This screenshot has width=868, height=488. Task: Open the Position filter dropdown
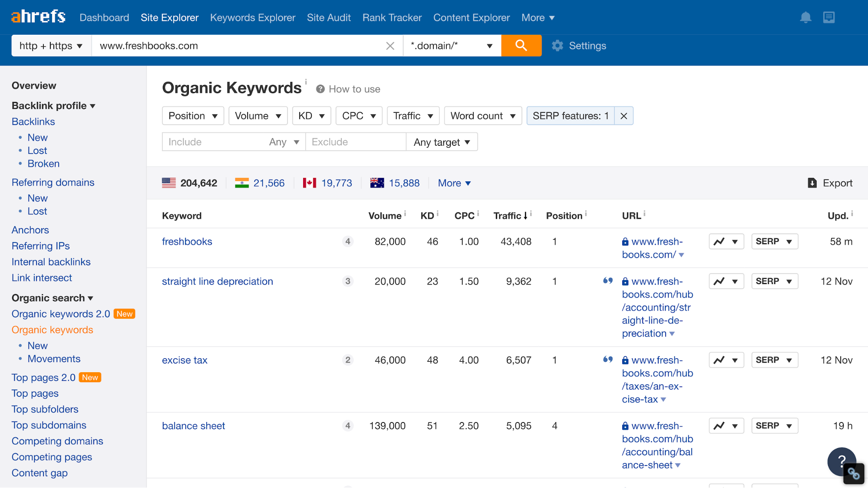(x=193, y=116)
